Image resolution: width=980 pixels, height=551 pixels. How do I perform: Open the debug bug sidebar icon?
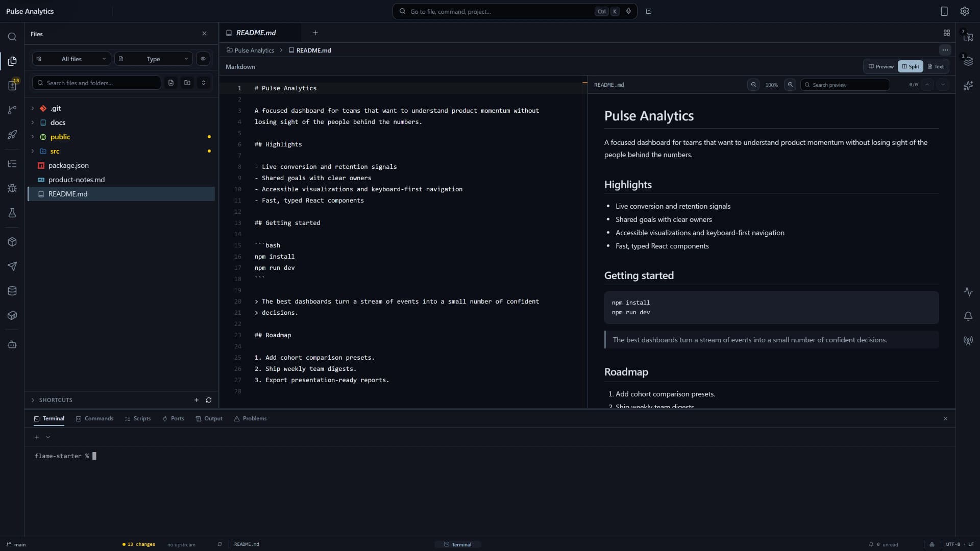[x=12, y=188]
